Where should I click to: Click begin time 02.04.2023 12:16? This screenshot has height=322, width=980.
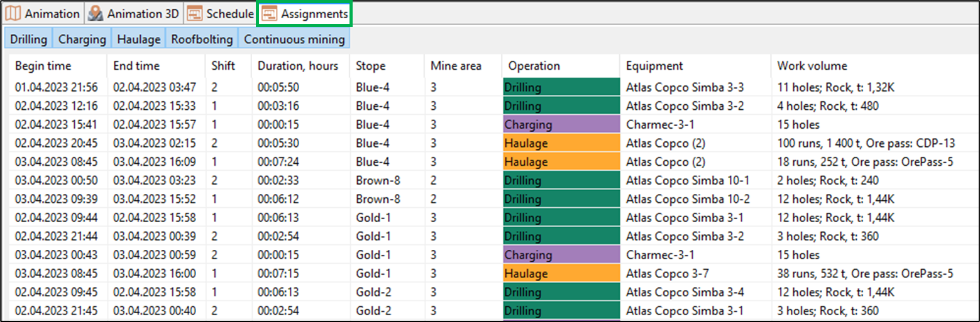pos(57,106)
